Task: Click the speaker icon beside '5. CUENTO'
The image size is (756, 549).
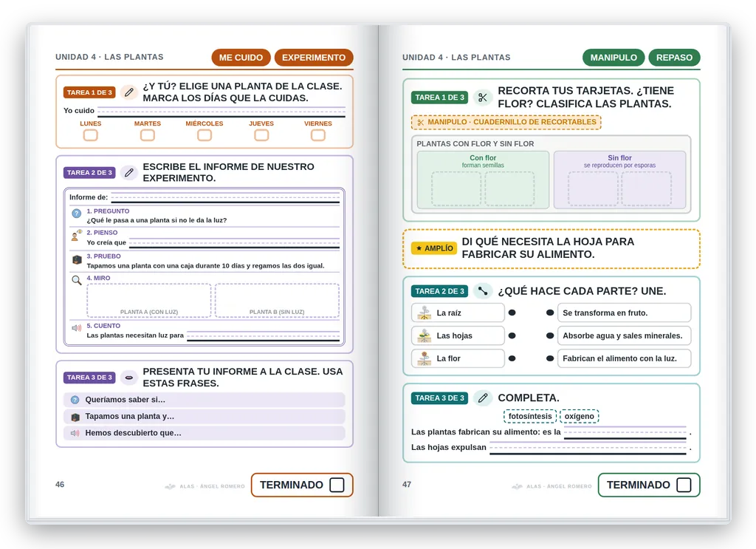Action: [76, 328]
